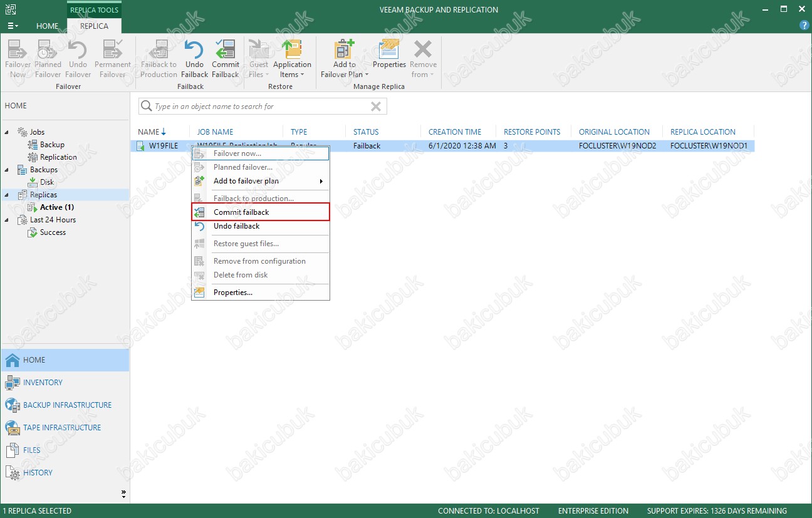Open the INVENTORY navigation view
The height and width of the screenshot is (518, 812).
(x=65, y=383)
